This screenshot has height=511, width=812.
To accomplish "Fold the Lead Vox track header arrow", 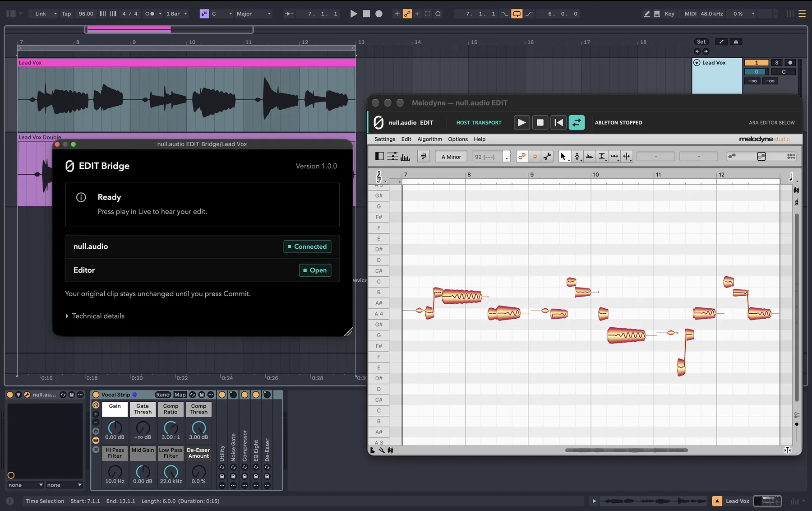I will pos(697,63).
